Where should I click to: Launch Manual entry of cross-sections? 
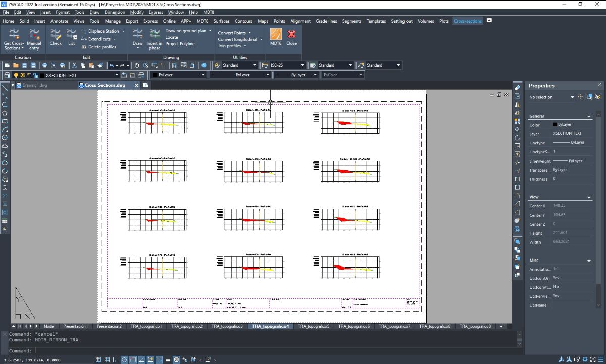tap(34, 38)
